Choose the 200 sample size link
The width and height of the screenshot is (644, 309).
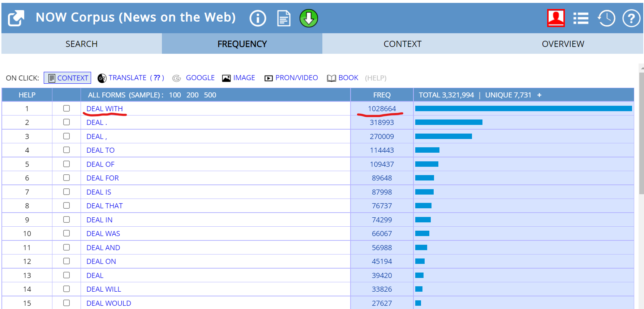[x=192, y=95]
